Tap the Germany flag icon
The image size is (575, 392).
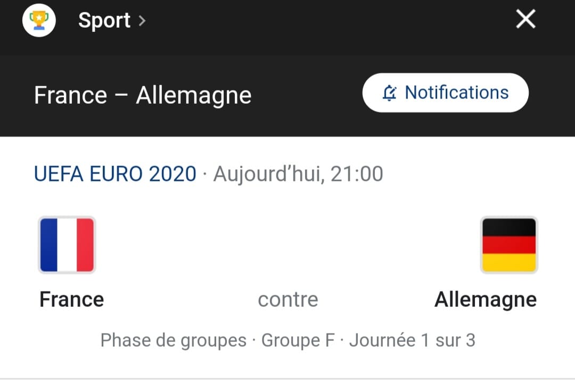509,245
